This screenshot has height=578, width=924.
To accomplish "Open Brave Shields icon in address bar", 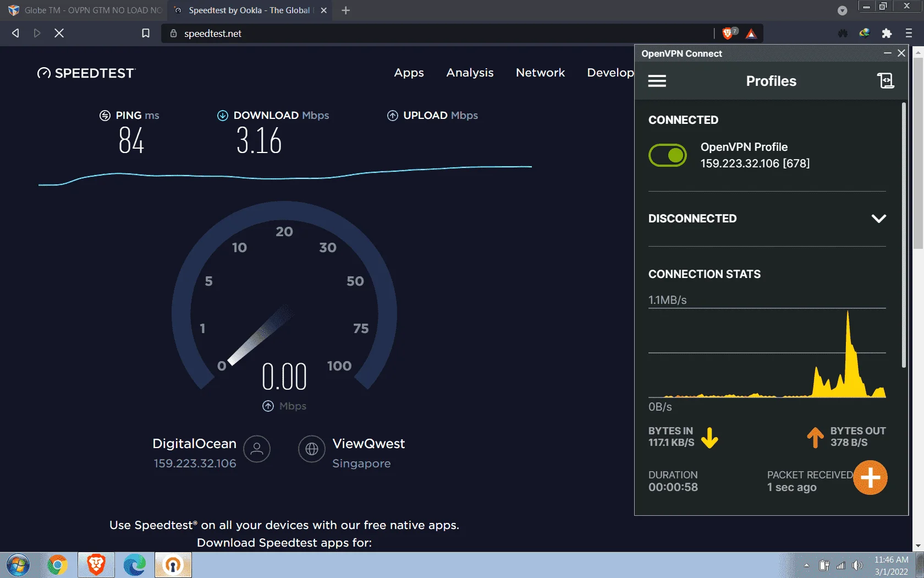I will point(729,34).
